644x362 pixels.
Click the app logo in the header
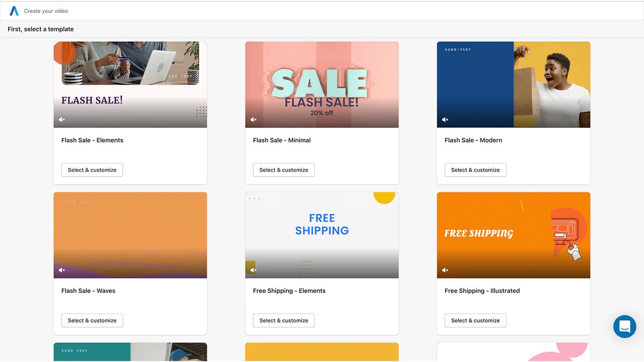click(x=14, y=11)
